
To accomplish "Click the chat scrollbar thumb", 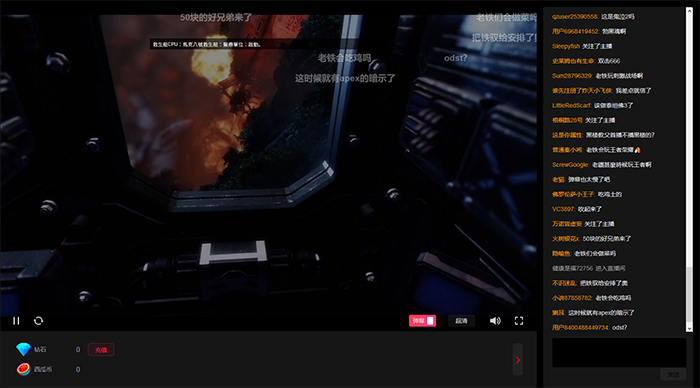I will [x=689, y=294].
